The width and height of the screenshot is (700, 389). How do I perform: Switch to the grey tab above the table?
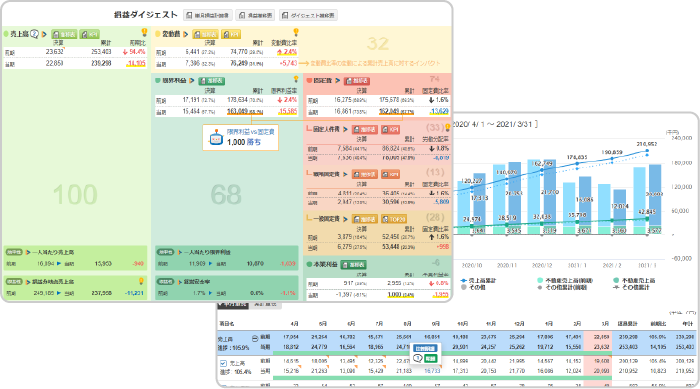265,305
